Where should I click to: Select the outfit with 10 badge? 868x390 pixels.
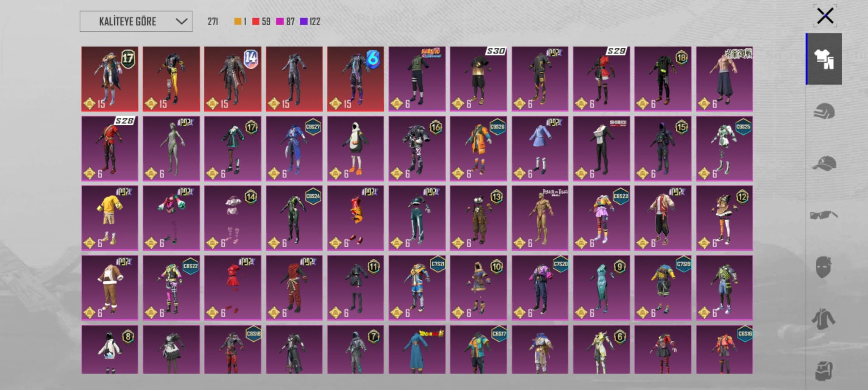point(479,288)
